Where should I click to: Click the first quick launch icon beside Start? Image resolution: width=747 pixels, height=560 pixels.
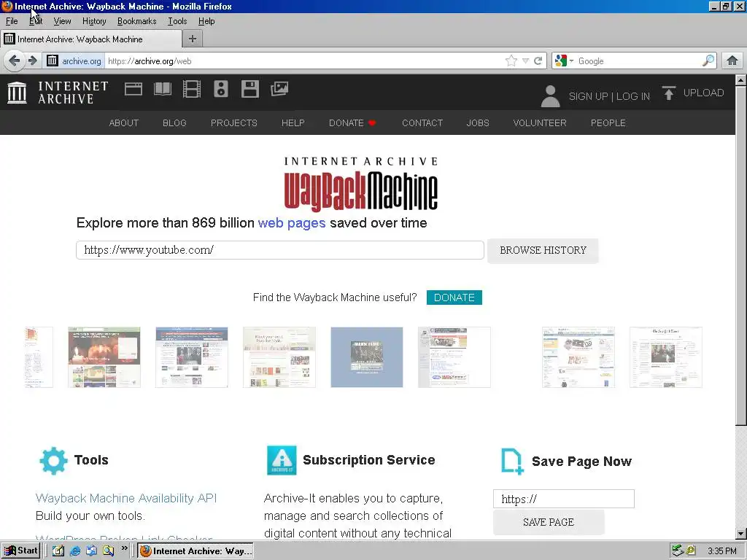58,551
